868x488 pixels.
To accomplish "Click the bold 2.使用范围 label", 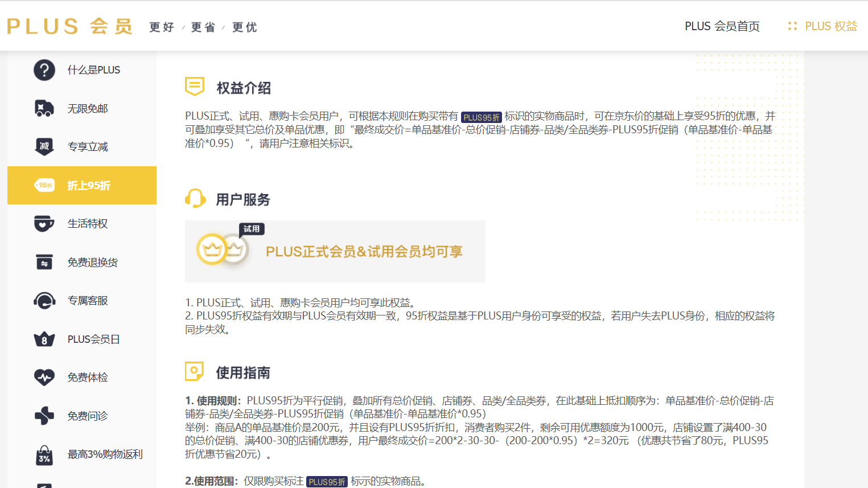I will click(212, 482).
